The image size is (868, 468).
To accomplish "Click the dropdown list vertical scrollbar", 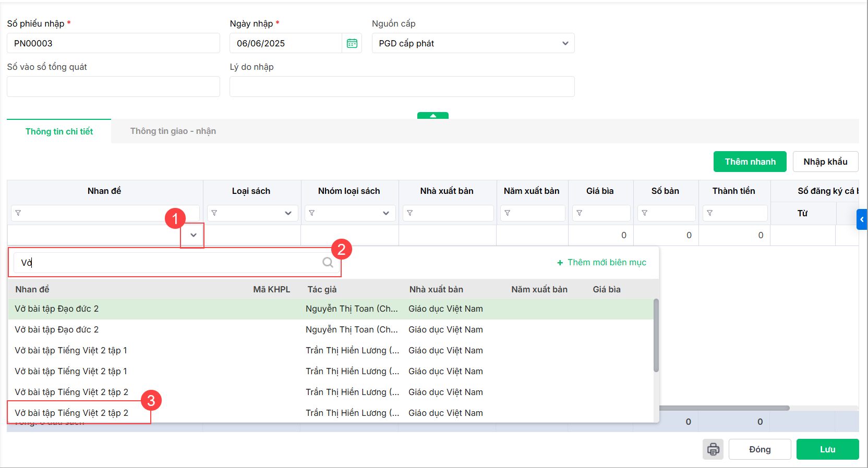I will (x=656, y=335).
